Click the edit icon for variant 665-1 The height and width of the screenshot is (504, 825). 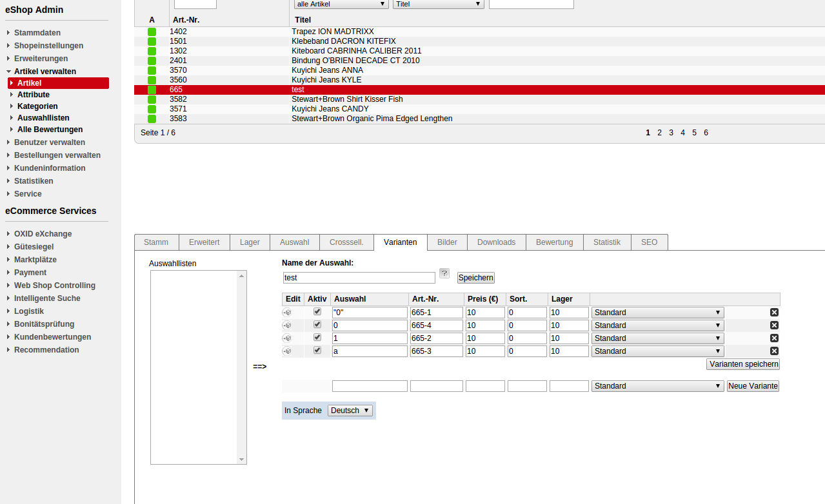coord(287,313)
